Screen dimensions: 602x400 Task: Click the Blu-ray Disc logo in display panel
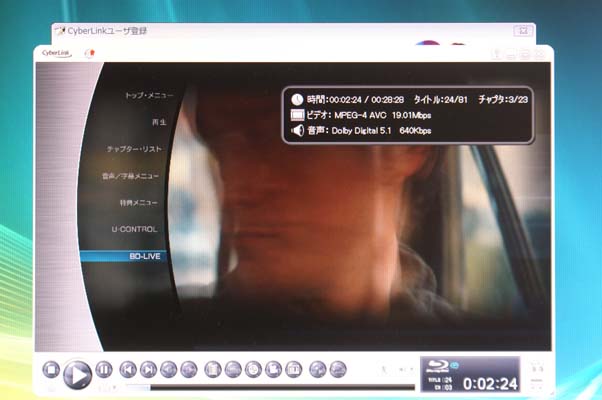437,367
